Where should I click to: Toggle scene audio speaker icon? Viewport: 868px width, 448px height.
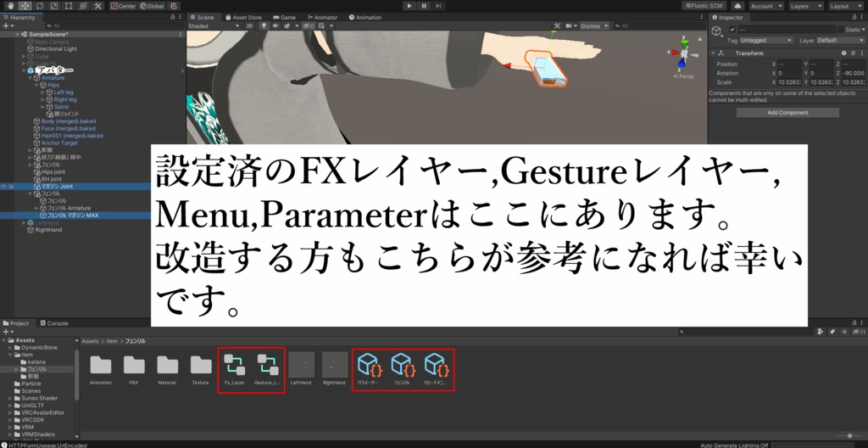pyautogui.click(x=275, y=25)
